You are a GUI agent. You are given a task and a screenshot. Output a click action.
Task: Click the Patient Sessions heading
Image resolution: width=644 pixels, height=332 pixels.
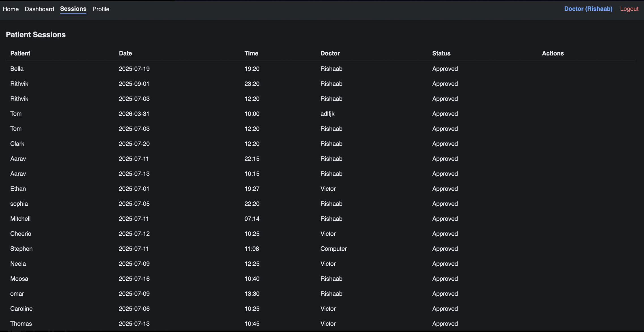click(x=36, y=35)
